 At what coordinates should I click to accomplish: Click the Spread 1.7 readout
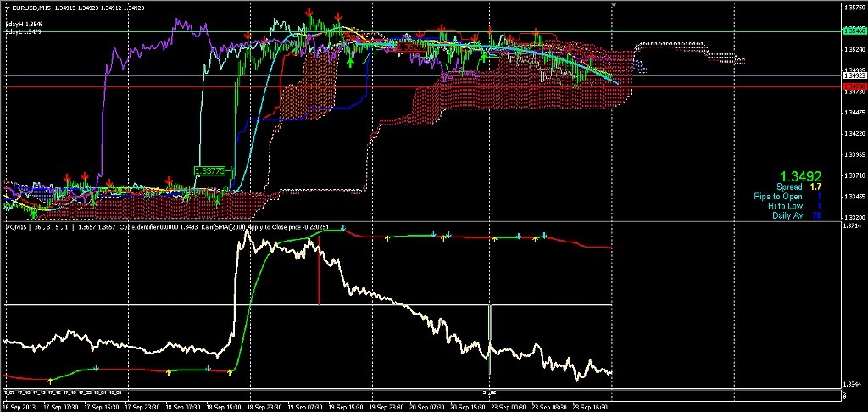point(798,187)
